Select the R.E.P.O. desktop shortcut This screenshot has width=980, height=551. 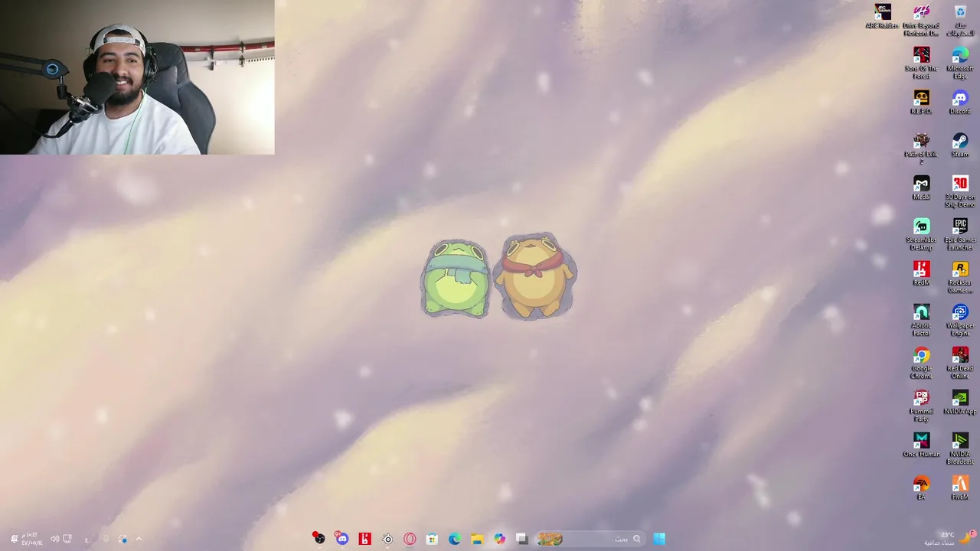[x=921, y=102]
